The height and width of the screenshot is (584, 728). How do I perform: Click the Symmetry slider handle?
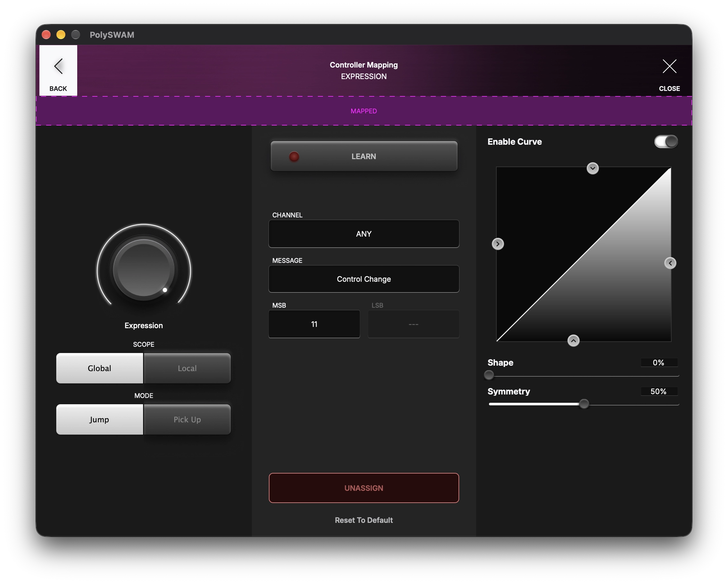tap(584, 404)
